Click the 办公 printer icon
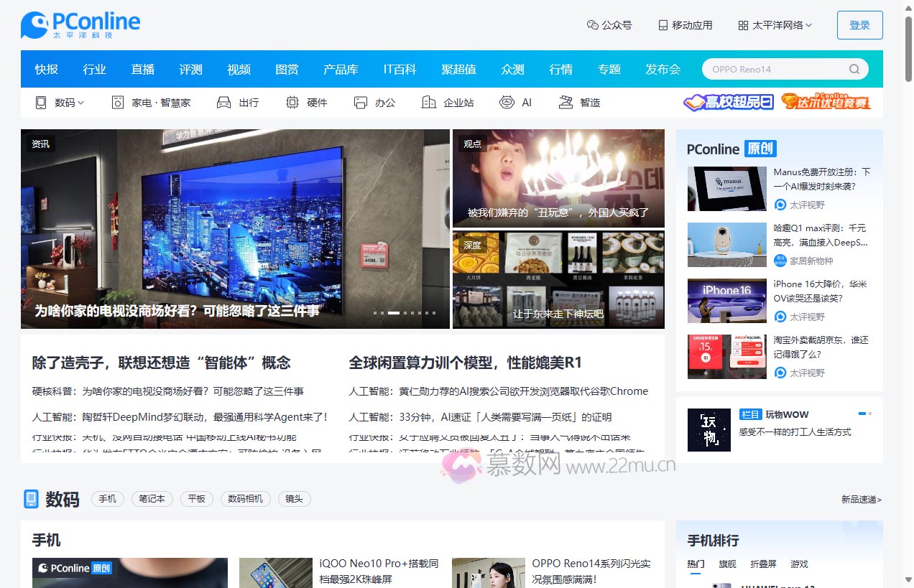 click(x=361, y=103)
